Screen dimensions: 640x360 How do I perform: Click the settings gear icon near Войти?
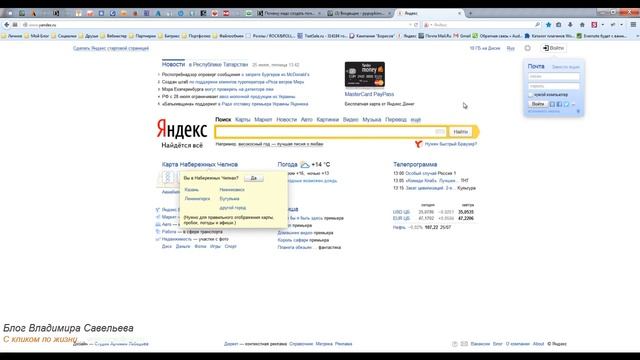[527, 48]
